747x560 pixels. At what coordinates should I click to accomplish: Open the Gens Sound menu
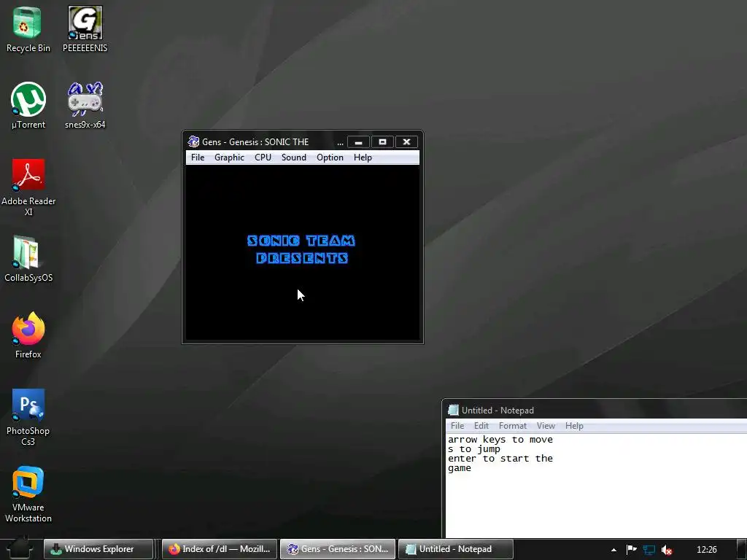(294, 157)
